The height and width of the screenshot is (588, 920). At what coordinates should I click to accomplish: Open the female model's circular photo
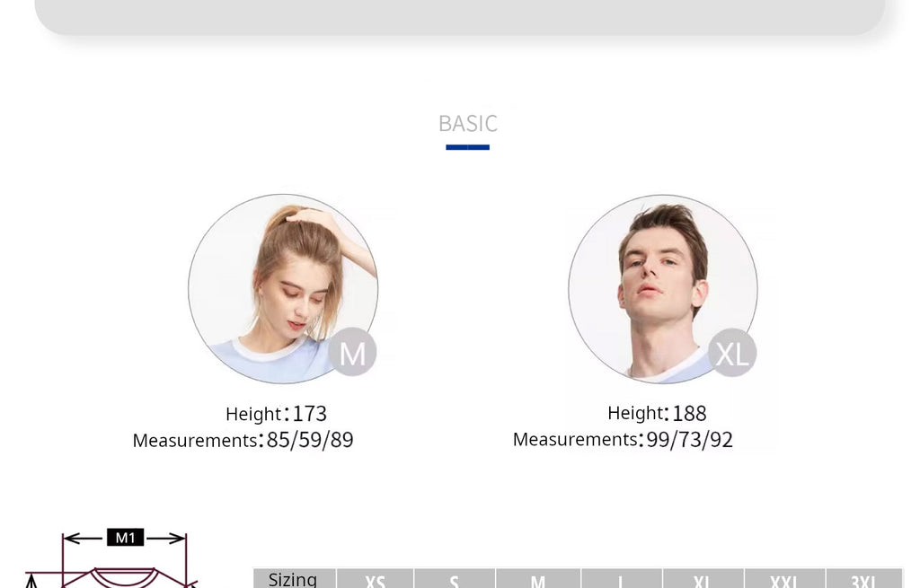click(283, 288)
